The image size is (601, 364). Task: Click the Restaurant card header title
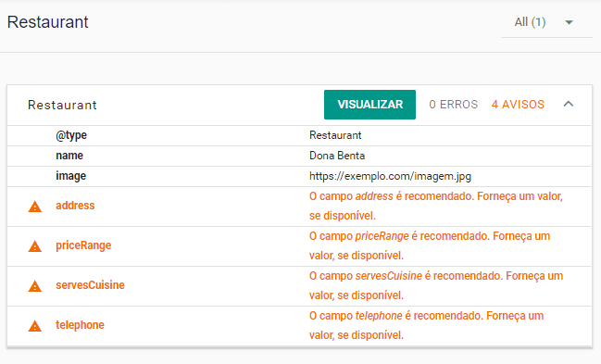[62, 105]
